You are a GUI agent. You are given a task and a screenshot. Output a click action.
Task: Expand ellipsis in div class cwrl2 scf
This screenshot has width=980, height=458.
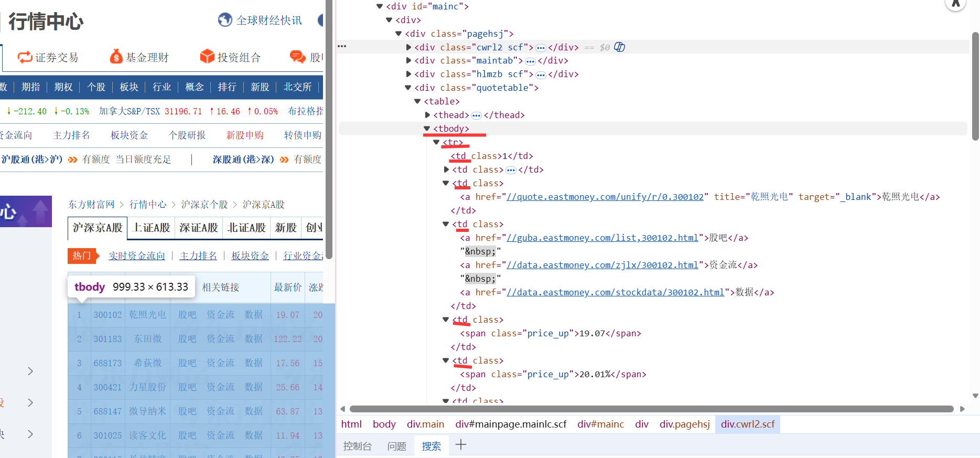(541, 48)
